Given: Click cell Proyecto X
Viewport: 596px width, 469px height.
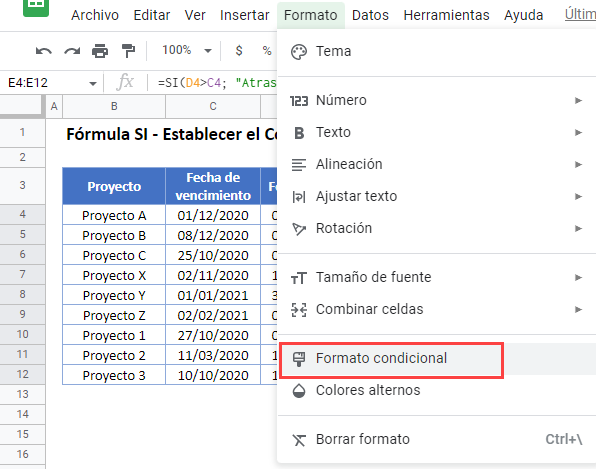Looking at the screenshot, I should [114, 275].
